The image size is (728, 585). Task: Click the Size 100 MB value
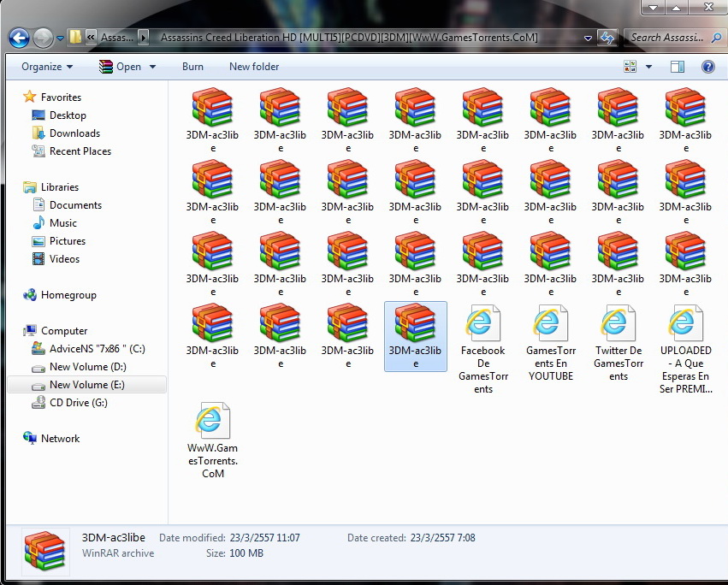(246, 553)
